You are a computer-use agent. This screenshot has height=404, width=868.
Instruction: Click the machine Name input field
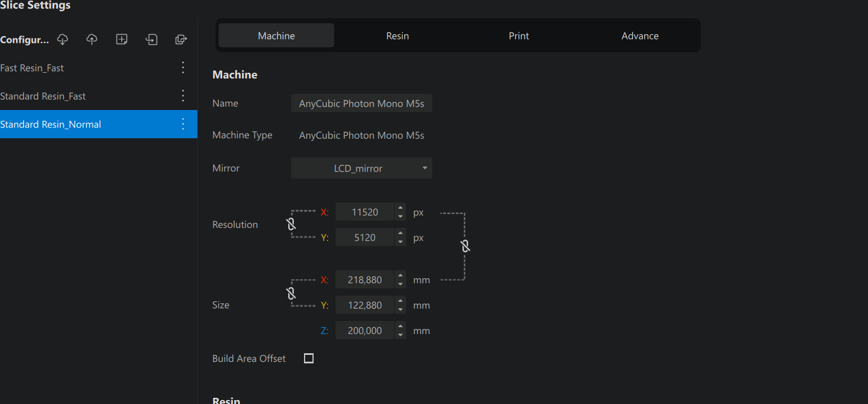click(x=362, y=103)
